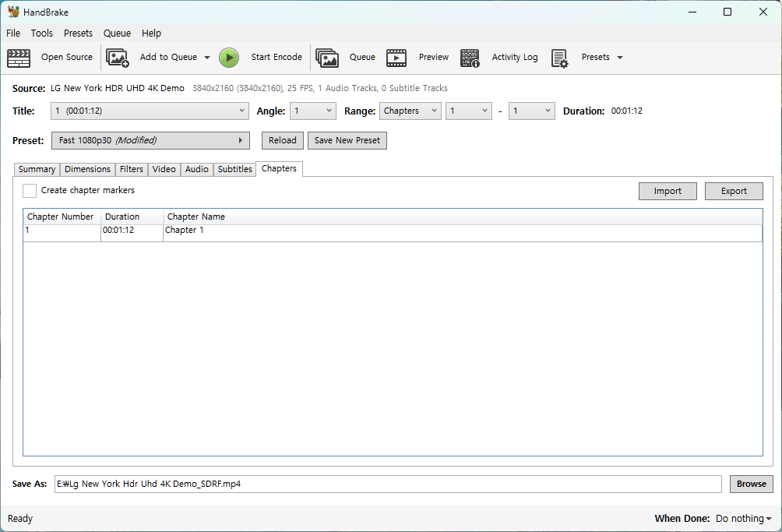The image size is (782, 532).
Task: Click the Browse button
Action: (752, 484)
